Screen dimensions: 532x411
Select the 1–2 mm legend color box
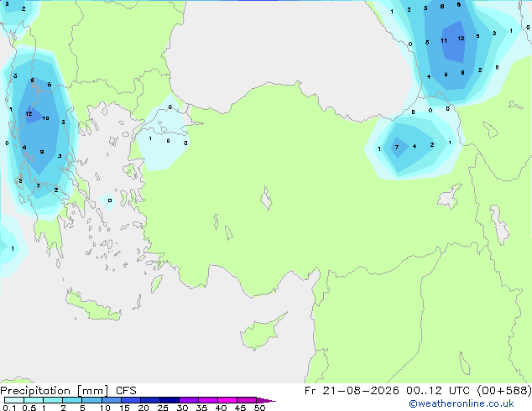[x=53, y=400]
